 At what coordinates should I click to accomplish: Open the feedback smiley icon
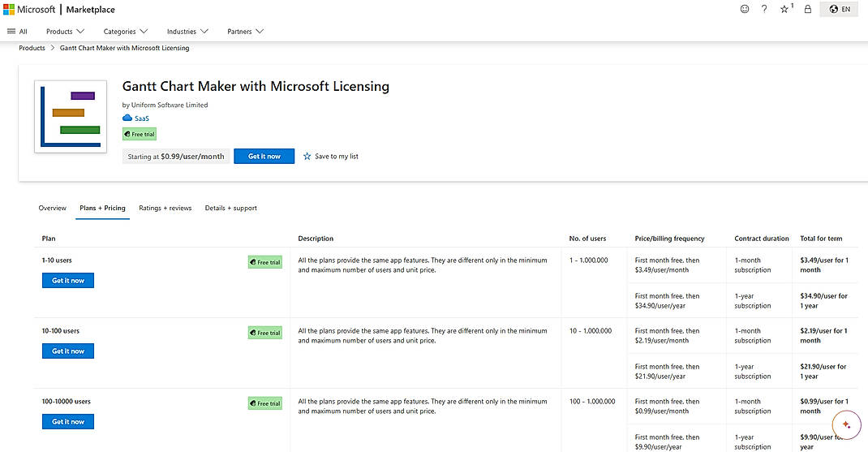(745, 9)
